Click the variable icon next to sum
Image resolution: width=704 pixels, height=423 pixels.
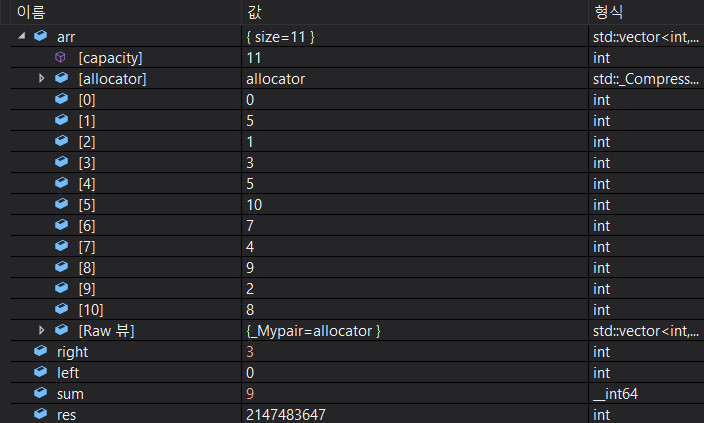point(41,393)
